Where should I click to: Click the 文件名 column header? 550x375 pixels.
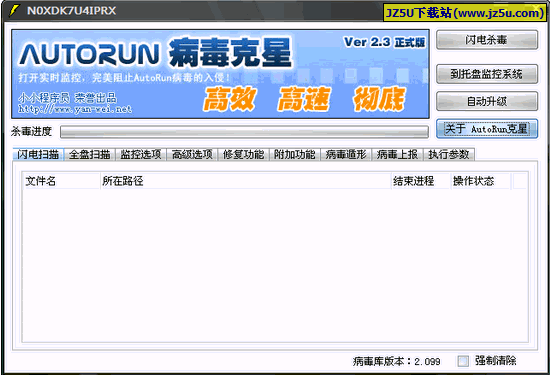click(62, 181)
